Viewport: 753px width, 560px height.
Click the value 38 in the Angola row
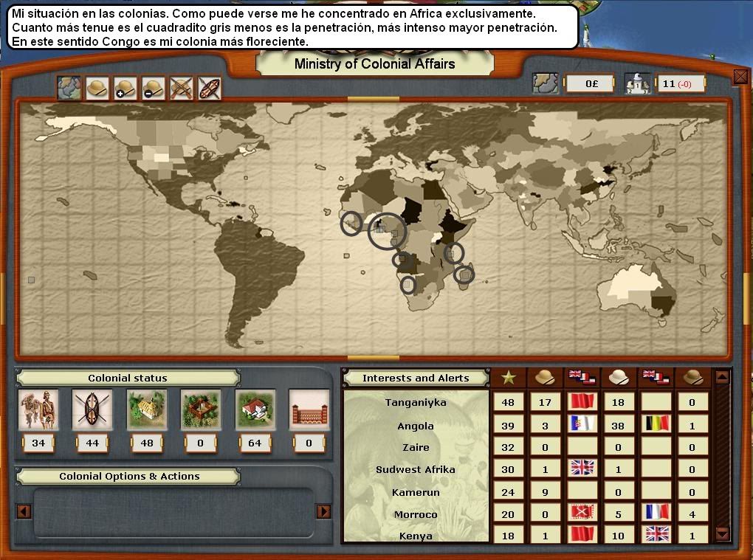(618, 426)
